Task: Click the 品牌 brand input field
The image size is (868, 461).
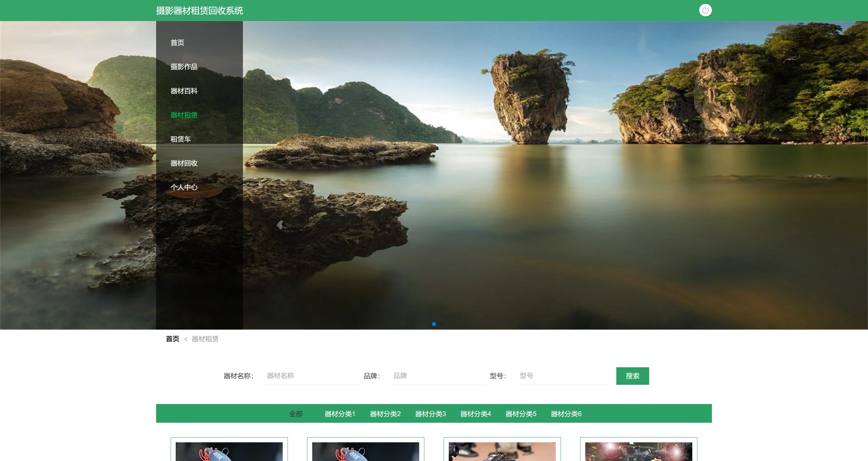Action: coord(436,376)
